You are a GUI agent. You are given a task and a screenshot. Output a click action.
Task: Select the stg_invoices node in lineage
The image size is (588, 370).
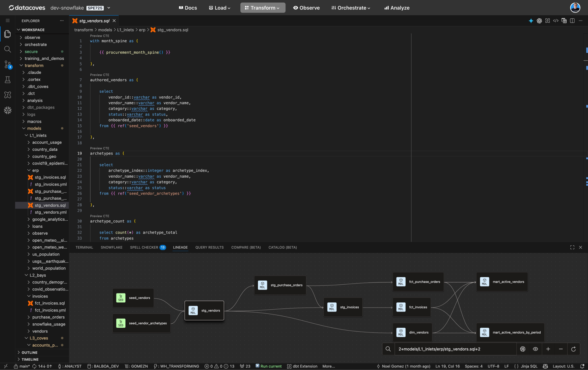pos(343,307)
